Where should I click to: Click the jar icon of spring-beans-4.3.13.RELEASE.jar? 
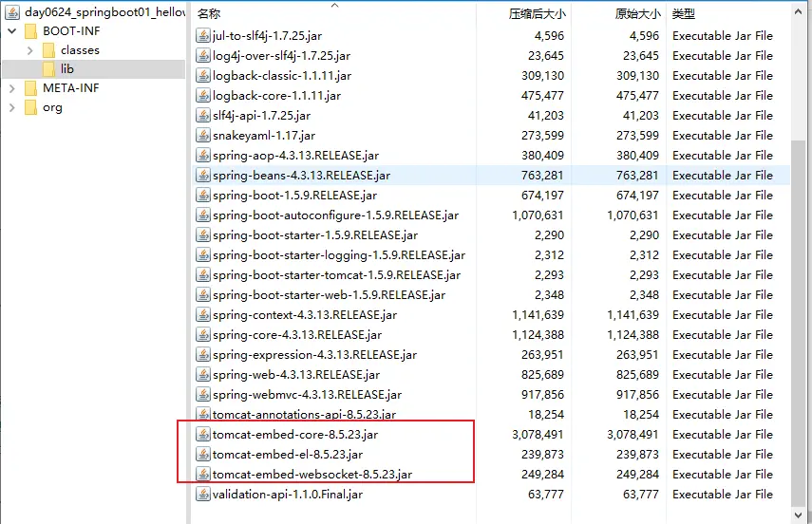pos(202,176)
